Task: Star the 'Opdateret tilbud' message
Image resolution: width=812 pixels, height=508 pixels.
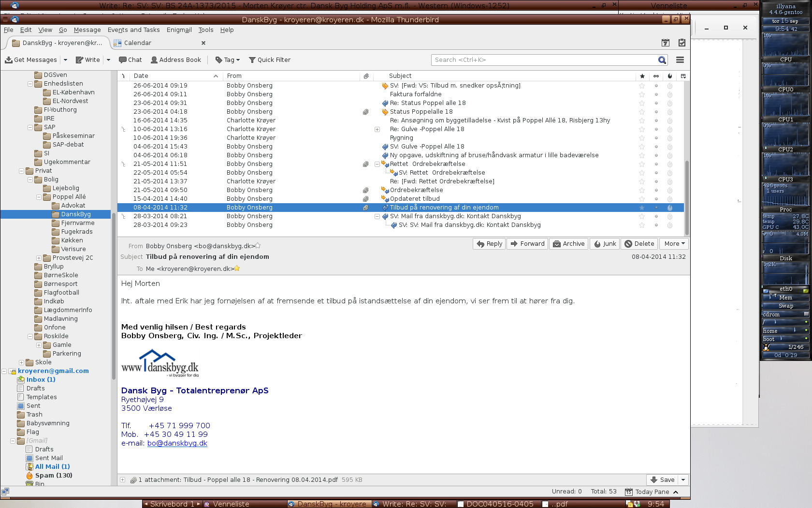Action: pyautogui.click(x=642, y=199)
